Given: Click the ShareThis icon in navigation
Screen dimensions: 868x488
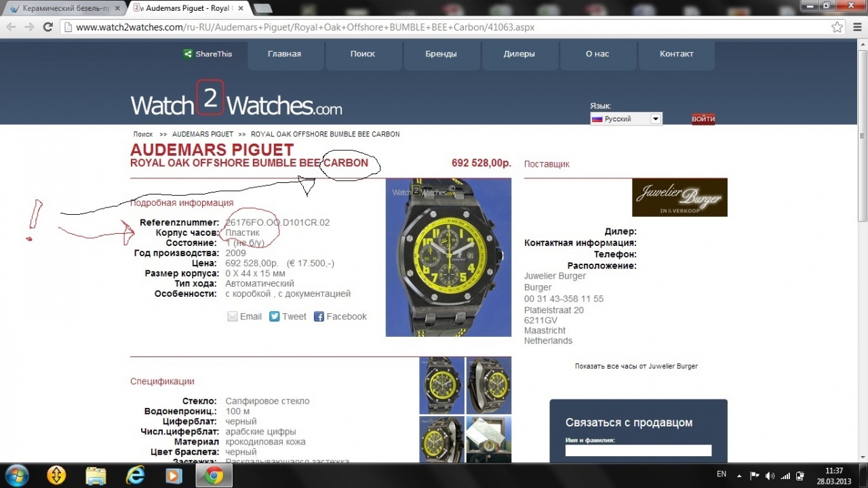Looking at the screenshot, I should (x=188, y=54).
